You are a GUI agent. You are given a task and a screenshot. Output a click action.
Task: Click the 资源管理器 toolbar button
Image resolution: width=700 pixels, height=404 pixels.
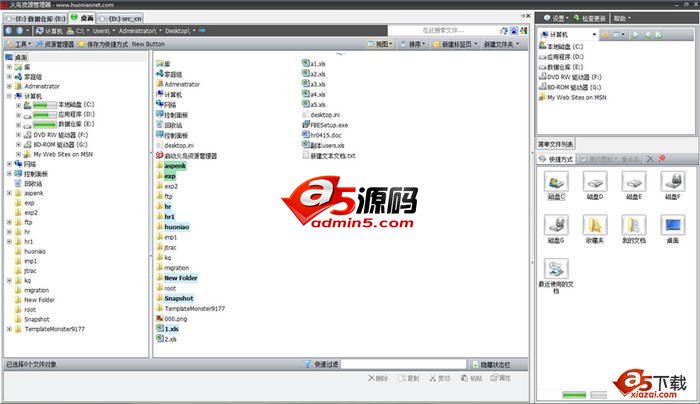(x=54, y=44)
